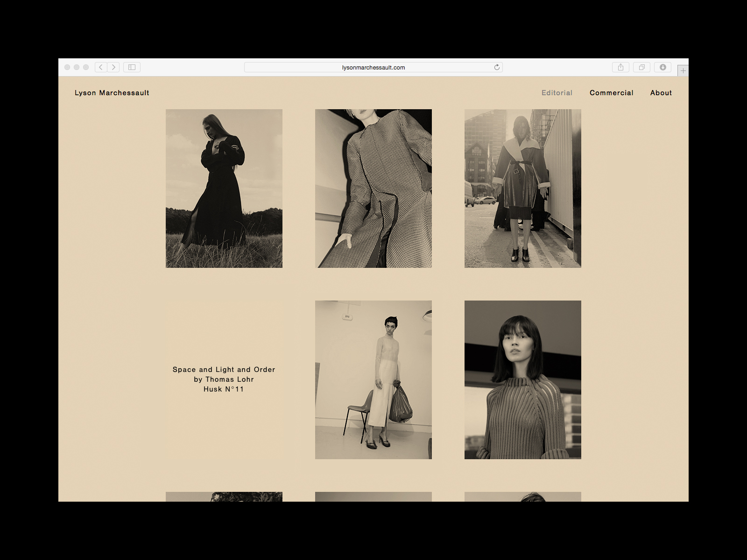This screenshot has width=747, height=560.
Task: Open the Share icon in toolbar
Action: click(620, 67)
